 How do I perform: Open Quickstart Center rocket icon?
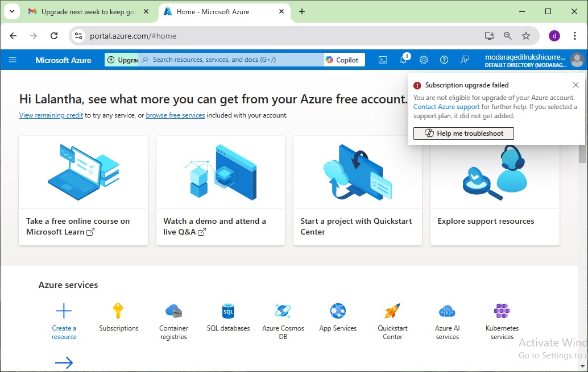click(392, 311)
